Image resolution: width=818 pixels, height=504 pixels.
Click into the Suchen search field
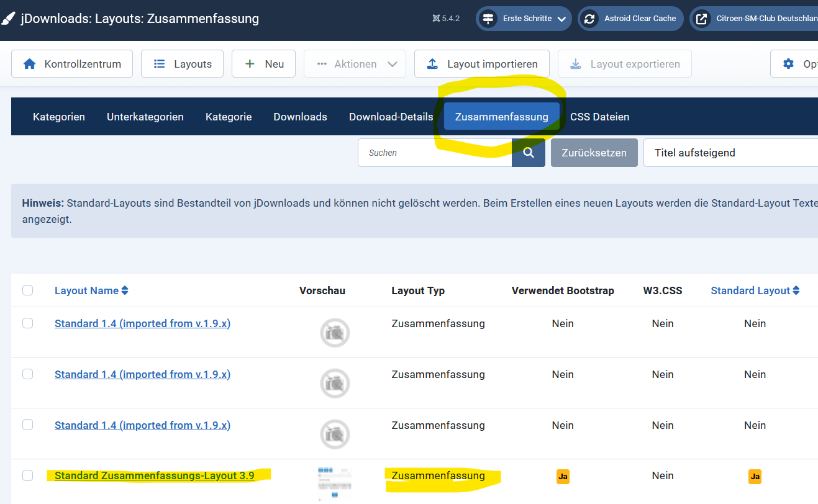click(x=435, y=153)
